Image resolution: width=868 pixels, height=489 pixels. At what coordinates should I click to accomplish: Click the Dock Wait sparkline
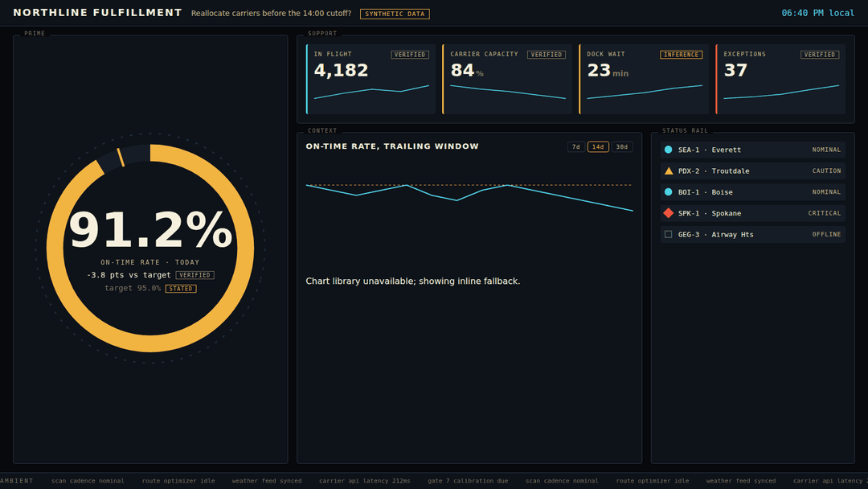click(645, 92)
